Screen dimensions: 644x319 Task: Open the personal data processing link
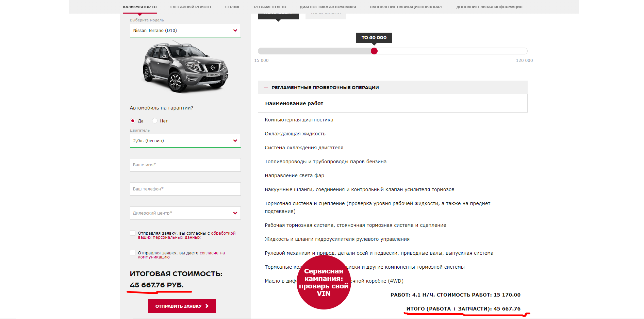point(223,233)
